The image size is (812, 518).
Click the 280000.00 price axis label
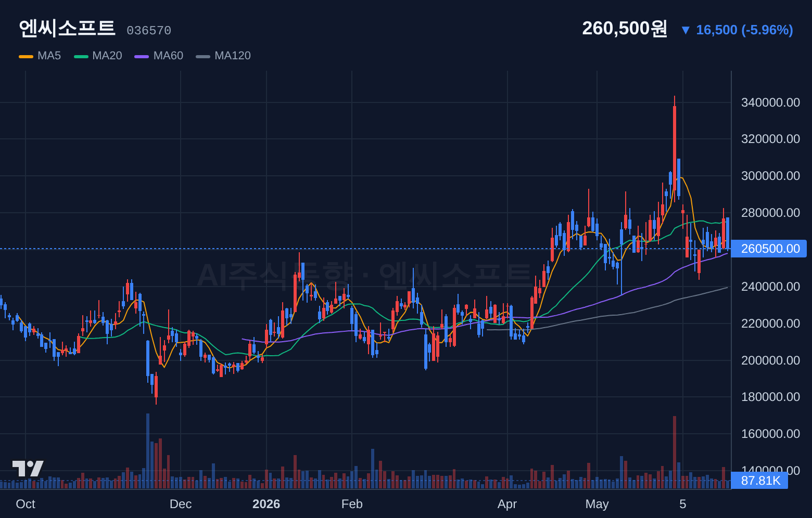click(770, 213)
